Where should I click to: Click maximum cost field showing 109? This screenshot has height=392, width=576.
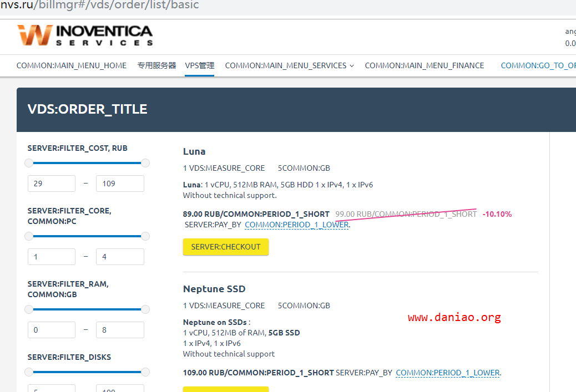coord(120,184)
